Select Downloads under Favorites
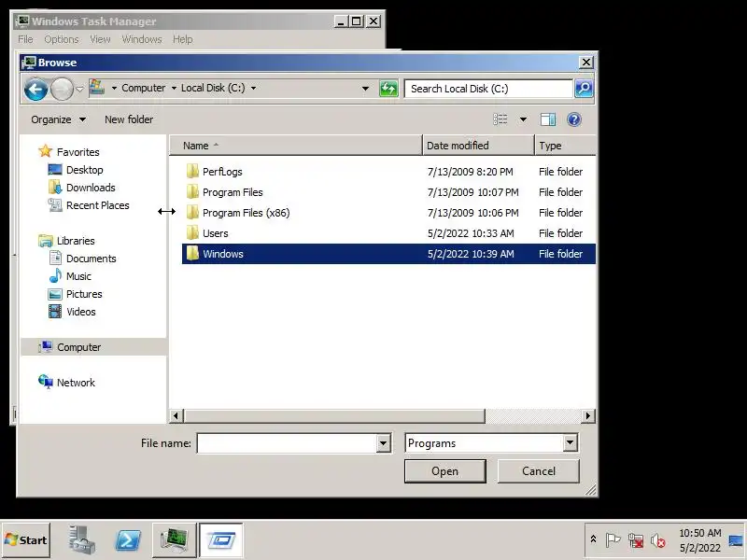 [x=91, y=188]
